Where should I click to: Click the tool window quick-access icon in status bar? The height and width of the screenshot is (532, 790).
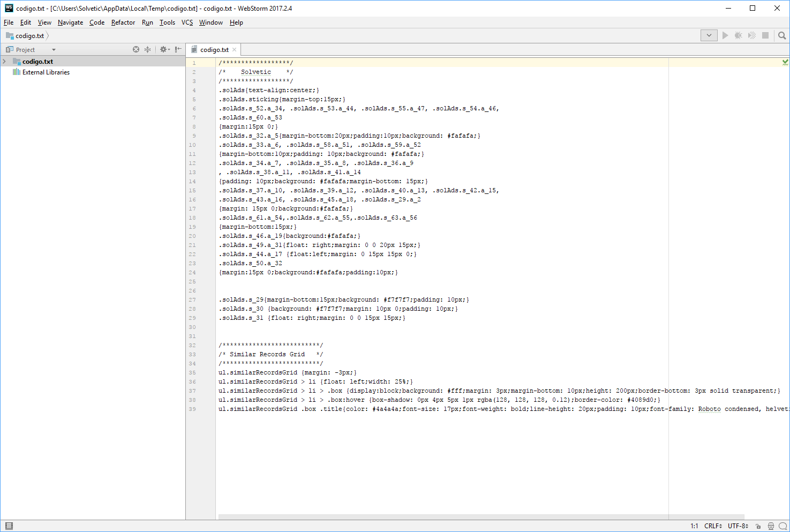(9, 526)
